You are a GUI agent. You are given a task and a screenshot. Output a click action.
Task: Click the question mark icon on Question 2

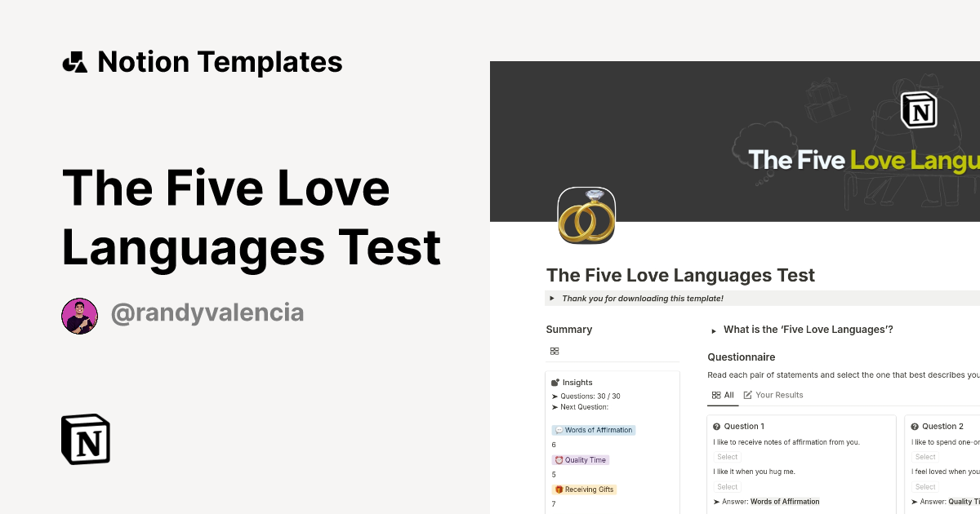(915, 426)
